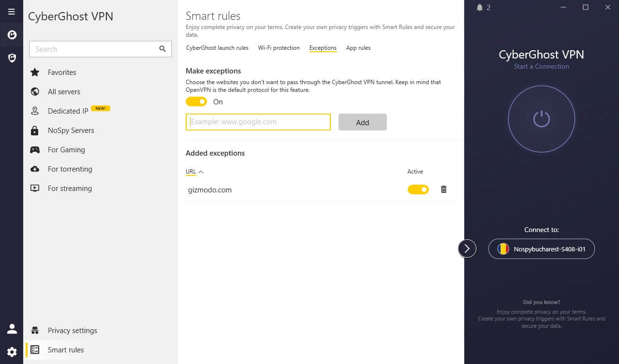This screenshot has width=619, height=364.
Task: Click the search magnifier icon
Action: point(162,49)
